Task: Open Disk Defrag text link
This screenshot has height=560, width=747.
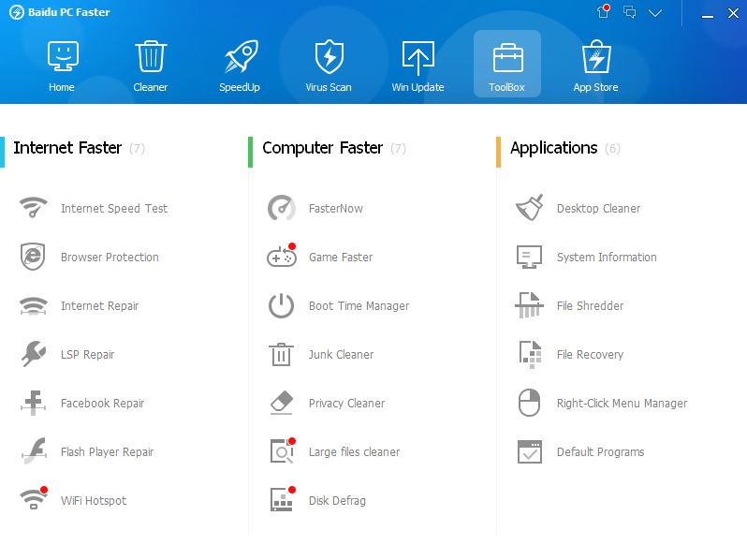Action: [337, 500]
